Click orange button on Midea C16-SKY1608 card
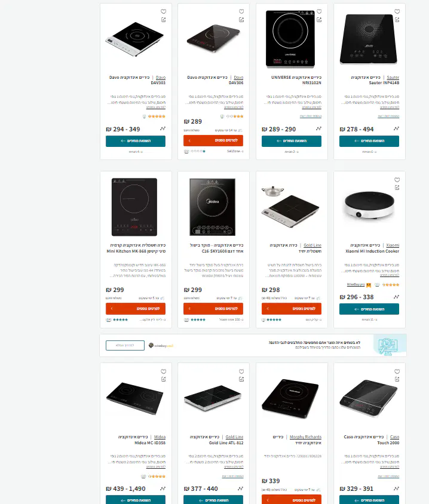 [x=213, y=309]
